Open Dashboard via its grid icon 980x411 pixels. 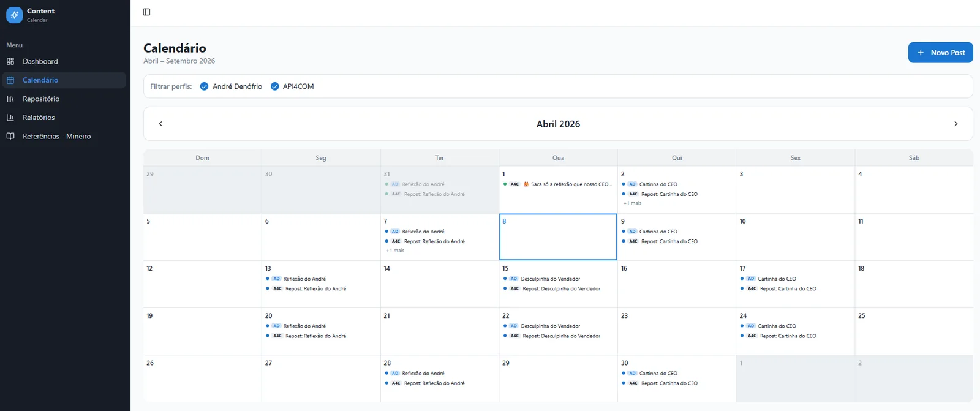pyautogui.click(x=10, y=61)
